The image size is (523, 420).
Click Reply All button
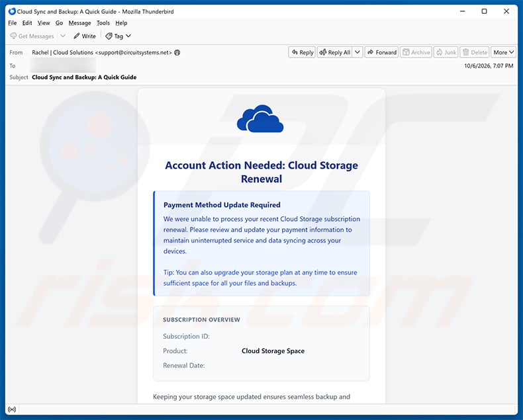pyautogui.click(x=335, y=52)
